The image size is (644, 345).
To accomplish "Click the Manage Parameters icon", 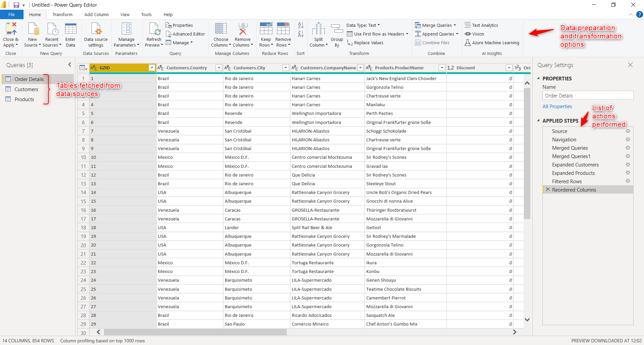I will pyautogui.click(x=126, y=29).
